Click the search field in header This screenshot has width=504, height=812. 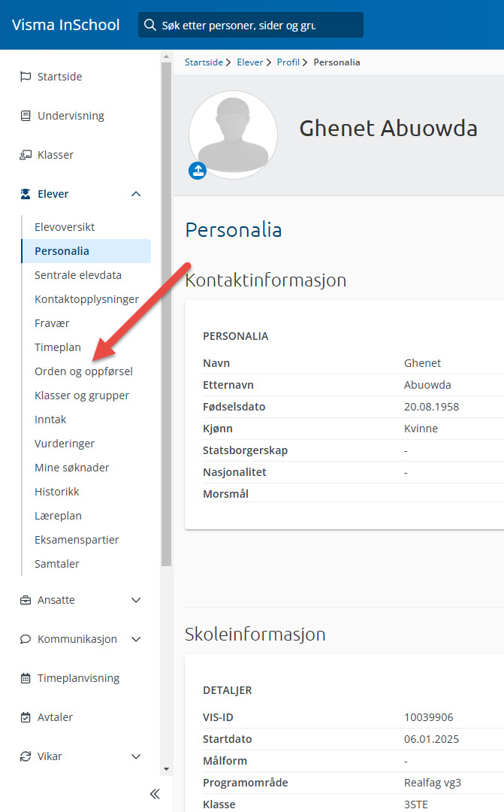(x=251, y=25)
